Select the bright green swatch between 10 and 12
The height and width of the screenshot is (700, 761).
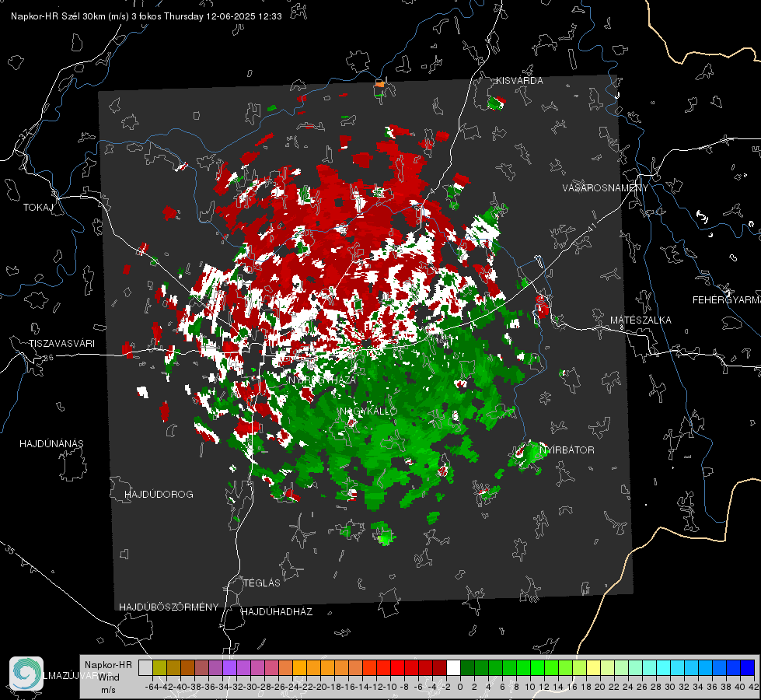coord(537,667)
